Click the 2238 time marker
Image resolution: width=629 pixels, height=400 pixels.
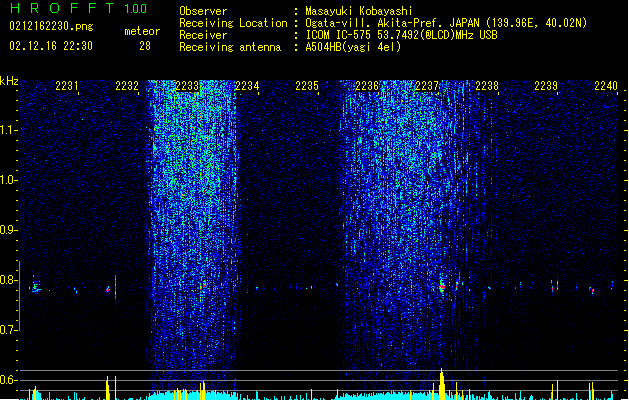pos(487,86)
